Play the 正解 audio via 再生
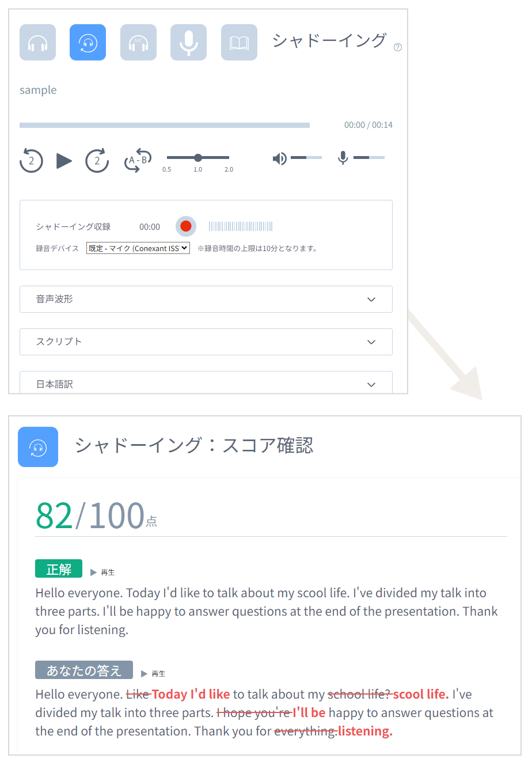Screen dimensions: 532x766 pos(102,572)
